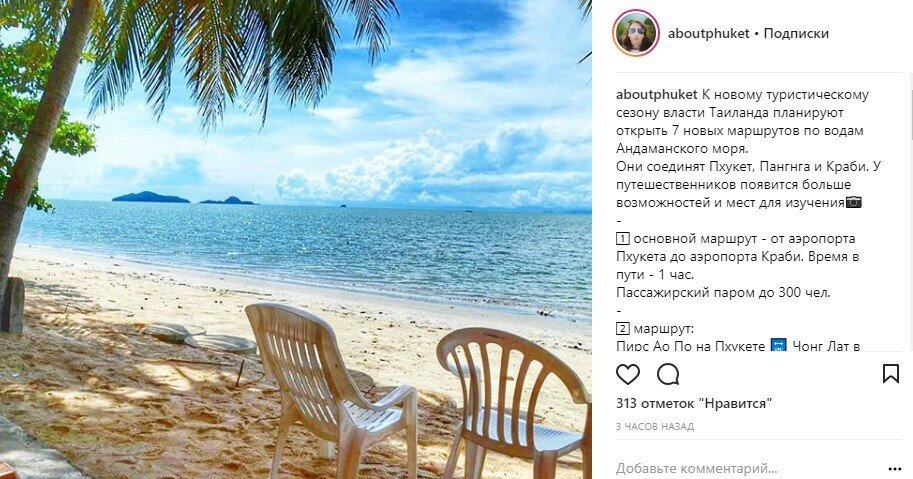Image resolution: width=913 pixels, height=479 pixels.
Task: Open more options three-dots menu
Action: pyautogui.click(x=894, y=469)
